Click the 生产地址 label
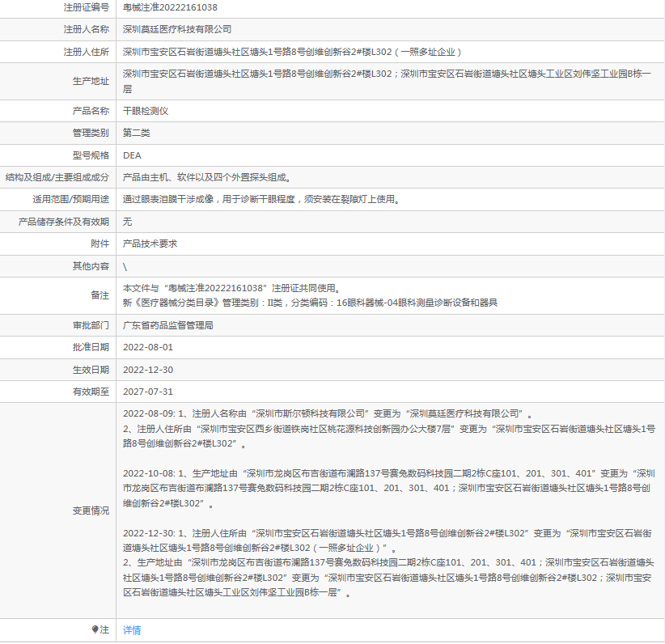665x644 pixels. click(x=91, y=82)
